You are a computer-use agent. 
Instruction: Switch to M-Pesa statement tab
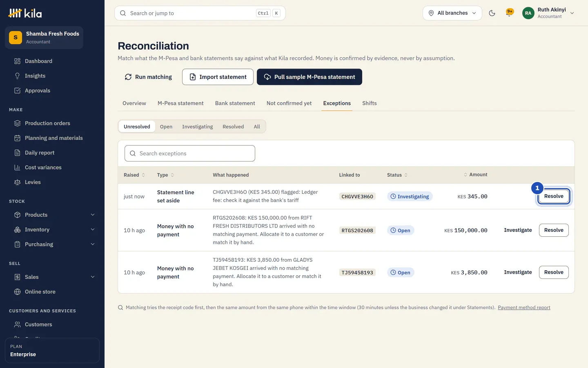tap(180, 103)
